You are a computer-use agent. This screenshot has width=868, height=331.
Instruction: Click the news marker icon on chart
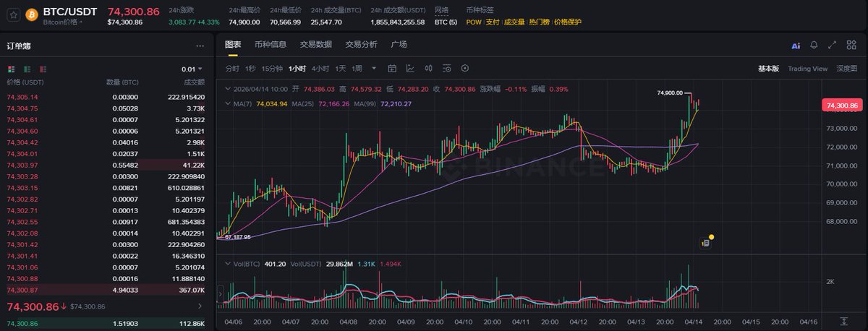705,243
